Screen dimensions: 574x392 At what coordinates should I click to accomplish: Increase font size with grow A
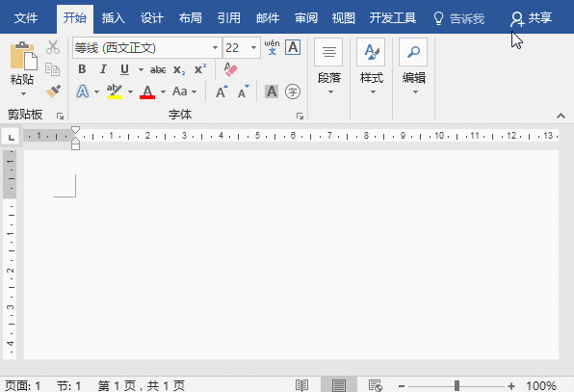(222, 91)
